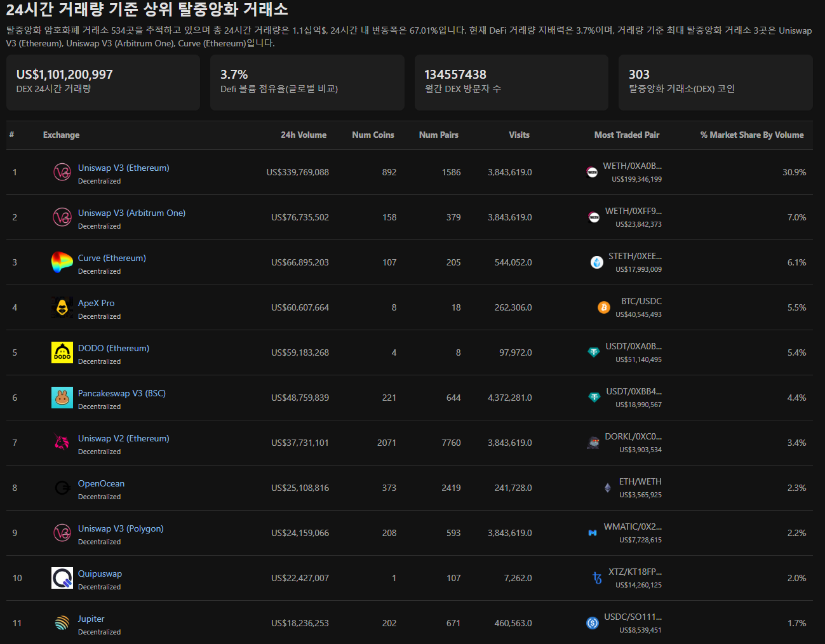Viewport: 825px width, 644px height.
Task: Click the USDC coin icon in Jupiter row
Action: coord(593,623)
